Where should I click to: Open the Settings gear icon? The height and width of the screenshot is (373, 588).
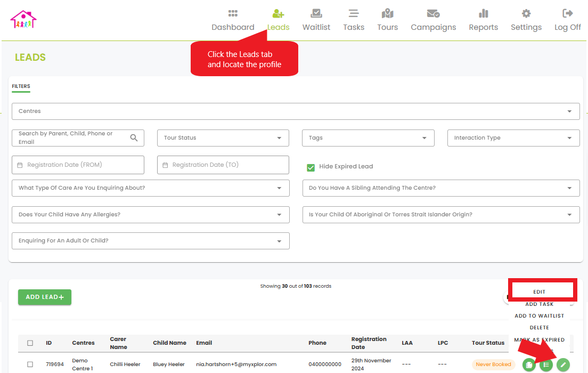click(526, 13)
